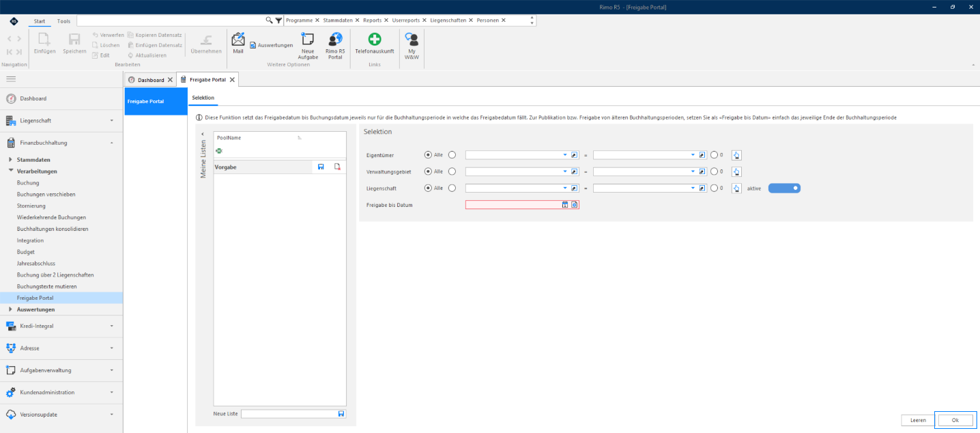Expand Kredi-Integral sidebar section

[x=61, y=326]
